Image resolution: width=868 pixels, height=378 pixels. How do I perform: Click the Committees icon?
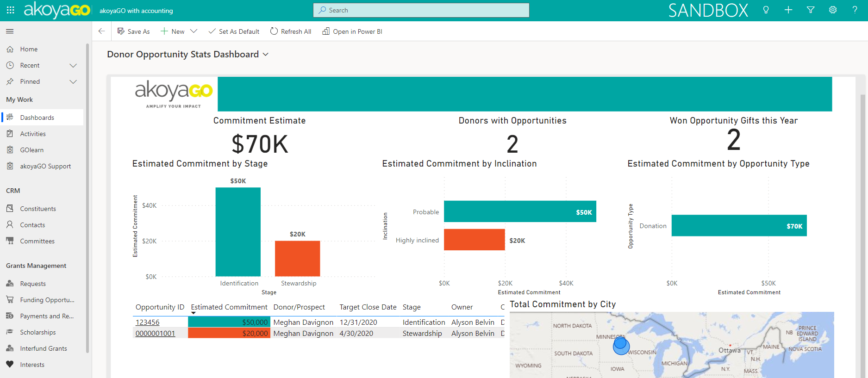coord(10,241)
